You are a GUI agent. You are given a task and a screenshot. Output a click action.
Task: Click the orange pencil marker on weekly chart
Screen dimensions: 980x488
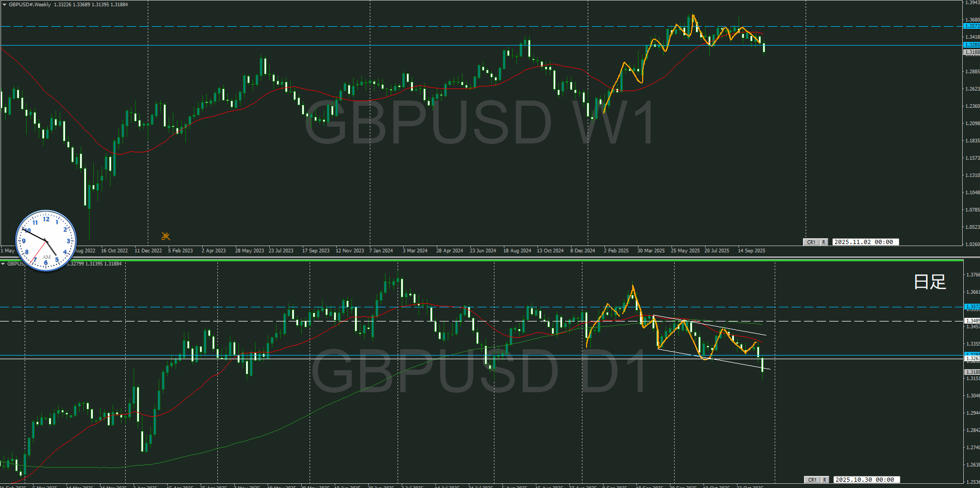(166, 236)
